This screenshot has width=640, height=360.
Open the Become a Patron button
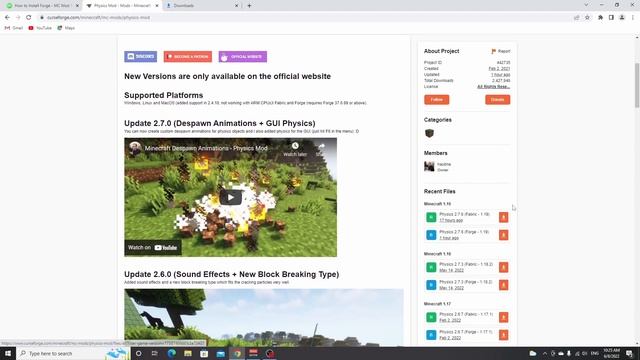click(x=188, y=56)
